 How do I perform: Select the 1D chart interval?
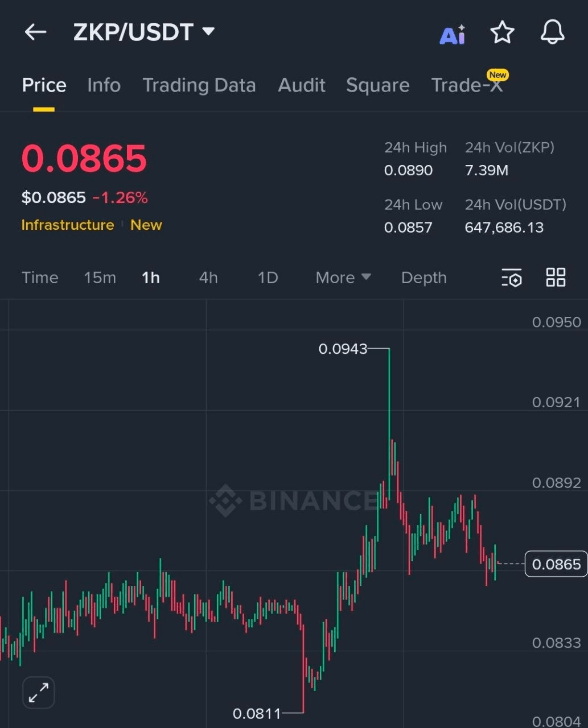click(x=268, y=278)
